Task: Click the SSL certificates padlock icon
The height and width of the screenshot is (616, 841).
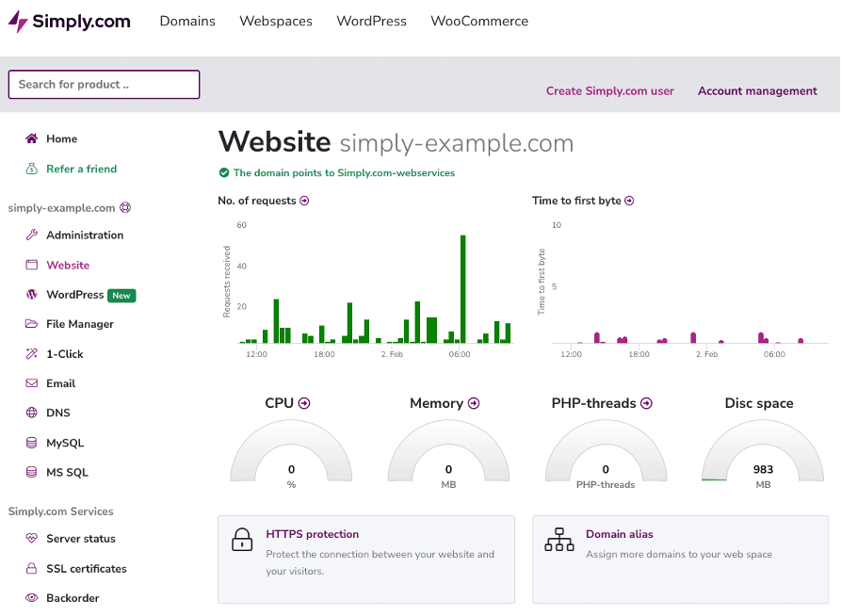Action: point(32,568)
